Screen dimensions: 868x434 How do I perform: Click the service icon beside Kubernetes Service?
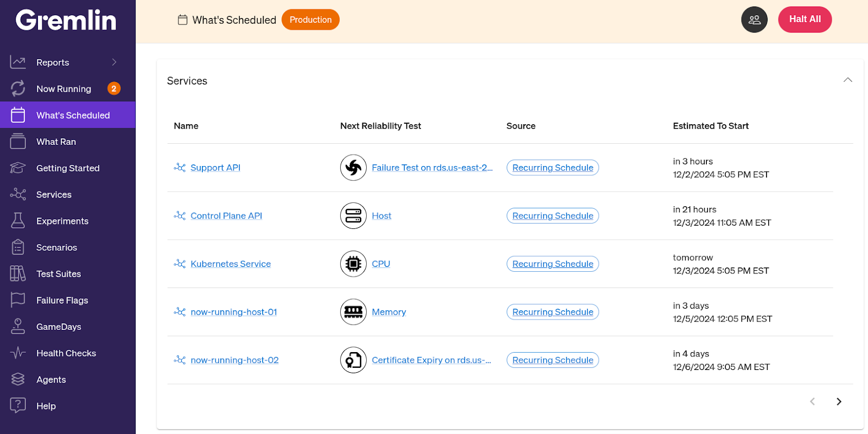tap(180, 264)
